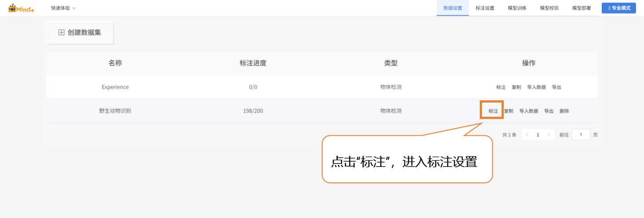Viewport: 644px width, 218px height.
Task: Copy the 野生动物识别 dataset via 复制
Action: [x=509, y=111]
